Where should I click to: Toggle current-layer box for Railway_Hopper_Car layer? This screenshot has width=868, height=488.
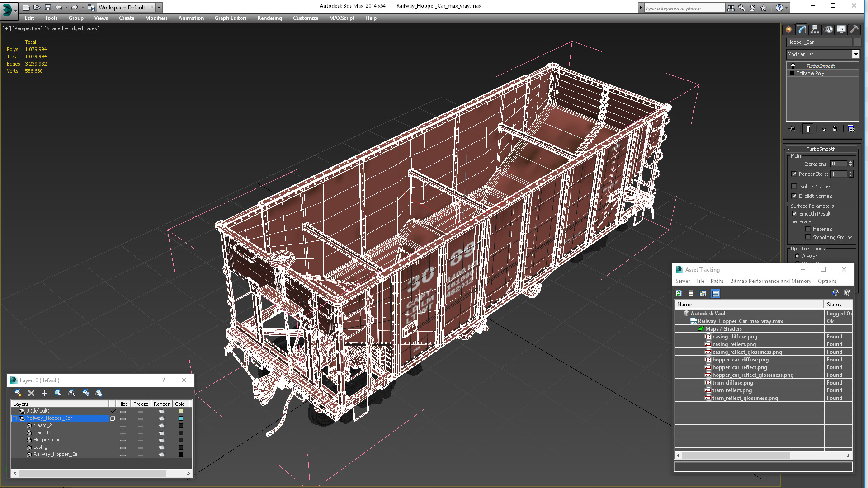[113, 418]
